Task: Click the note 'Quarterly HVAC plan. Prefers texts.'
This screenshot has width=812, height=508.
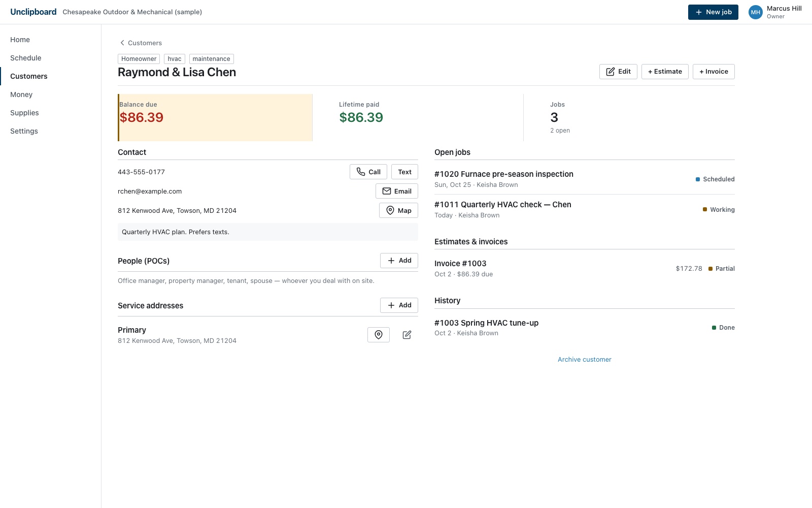Action: point(268,232)
